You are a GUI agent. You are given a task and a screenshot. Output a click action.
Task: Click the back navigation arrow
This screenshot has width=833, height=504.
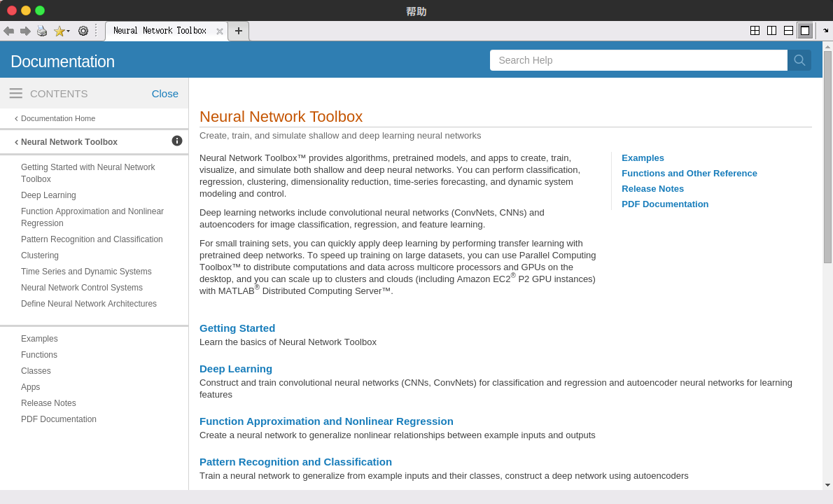[8, 31]
